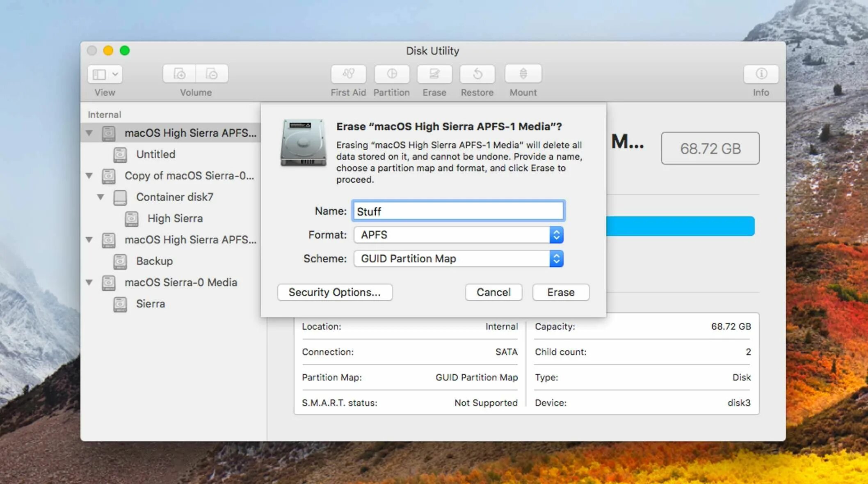868x484 pixels.
Task: Click the Partition toolbar icon
Action: coord(392,74)
